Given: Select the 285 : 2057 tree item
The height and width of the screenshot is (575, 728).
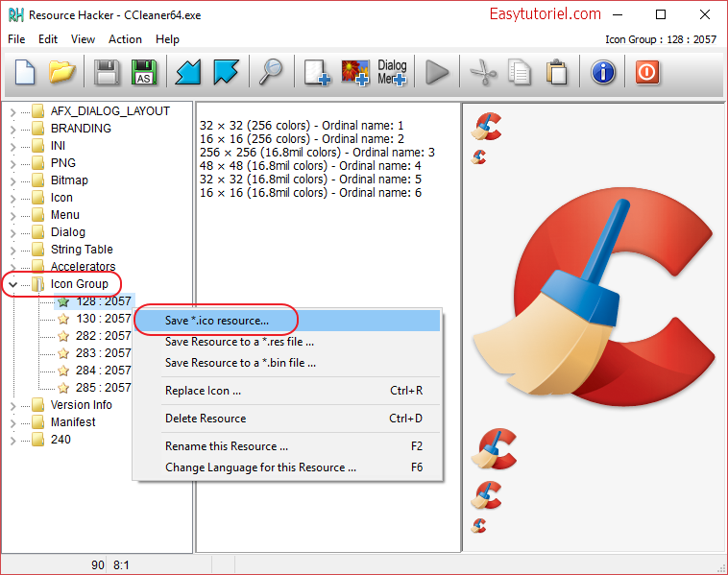Looking at the screenshot, I should [x=104, y=388].
